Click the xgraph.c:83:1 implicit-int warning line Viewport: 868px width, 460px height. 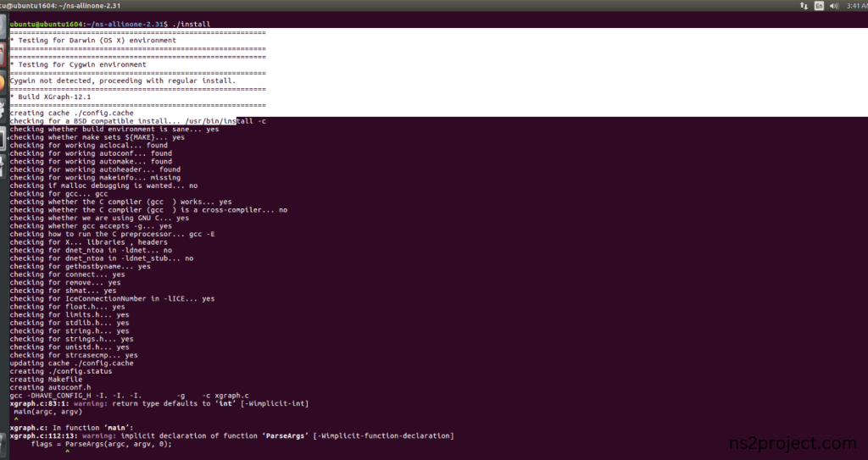coord(159,404)
